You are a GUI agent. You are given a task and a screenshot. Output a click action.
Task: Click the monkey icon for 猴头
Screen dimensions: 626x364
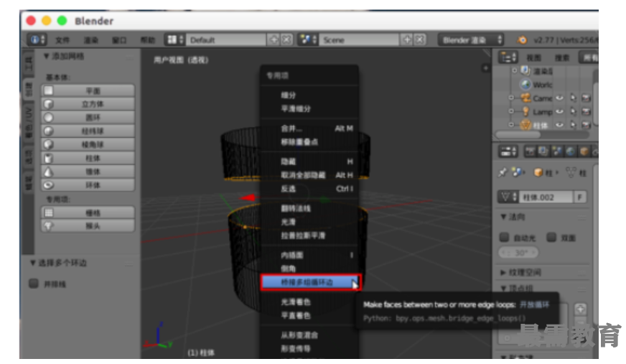click(48, 226)
